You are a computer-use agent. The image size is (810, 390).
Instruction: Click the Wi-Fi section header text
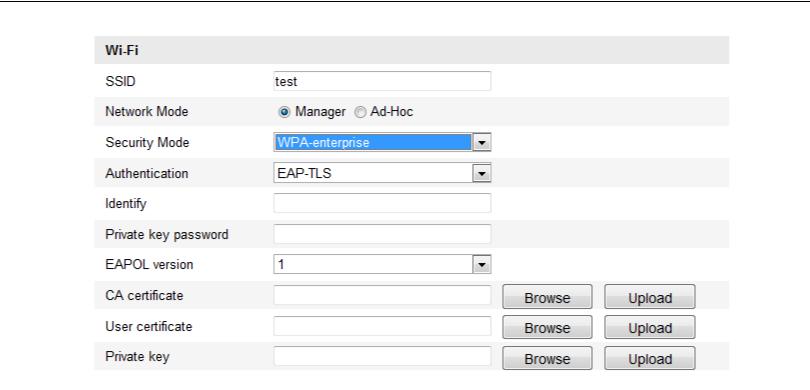pyautogui.click(x=121, y=50)
